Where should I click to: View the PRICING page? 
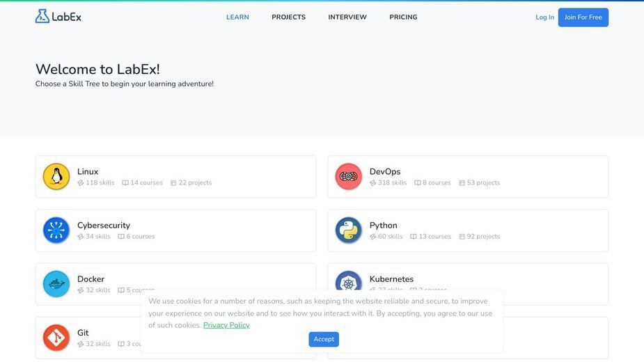[403, 17]
